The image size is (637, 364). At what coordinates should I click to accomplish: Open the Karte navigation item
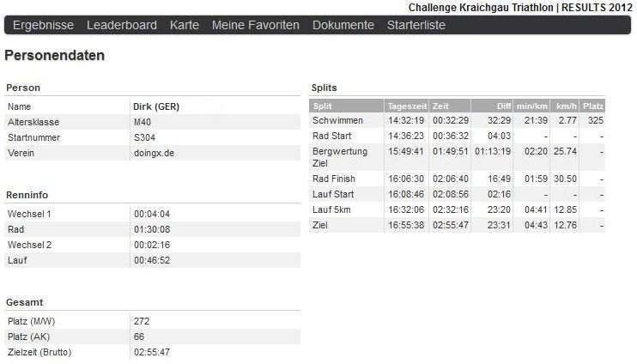pos(185,26)
